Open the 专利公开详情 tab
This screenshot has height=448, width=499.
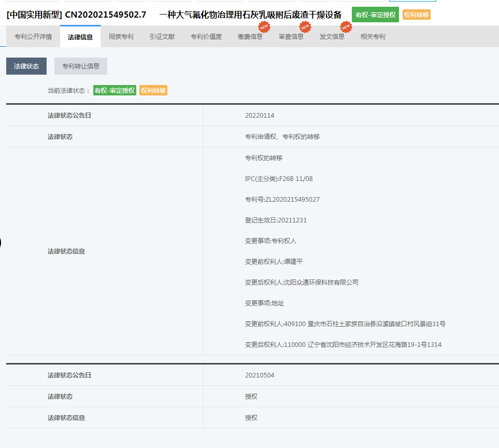(x=33, y=37)
